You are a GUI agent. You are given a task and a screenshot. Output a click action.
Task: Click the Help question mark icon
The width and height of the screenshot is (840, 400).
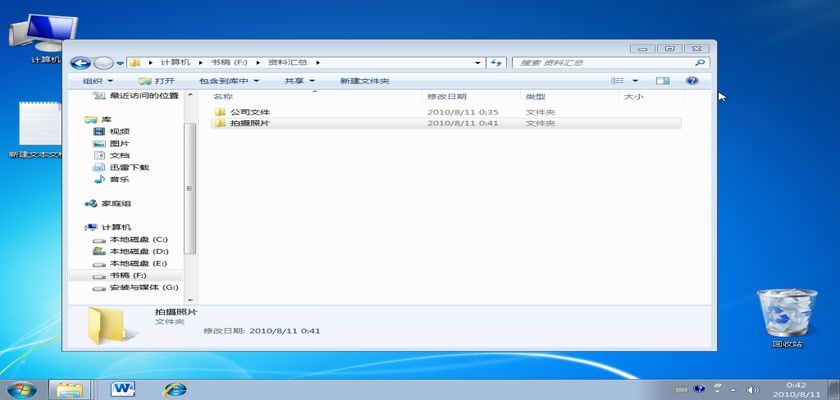pos(691,81)
